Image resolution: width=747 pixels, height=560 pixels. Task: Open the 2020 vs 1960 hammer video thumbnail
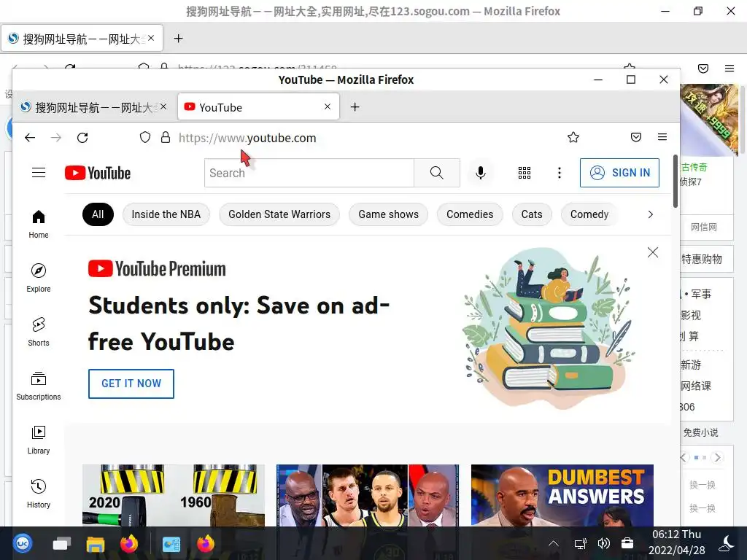pyautogui.click(x=174, y=495)
